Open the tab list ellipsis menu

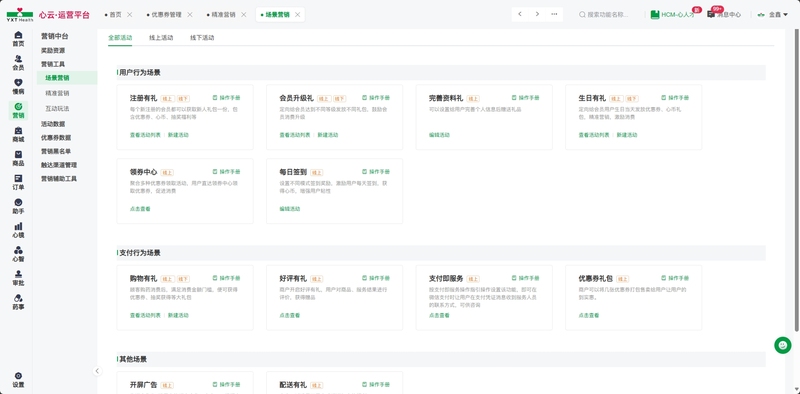555,14
